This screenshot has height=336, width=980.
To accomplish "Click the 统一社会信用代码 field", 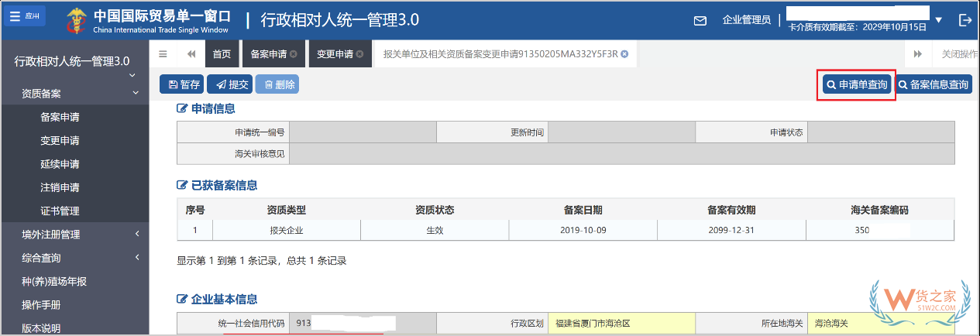I will click(363, 324).
